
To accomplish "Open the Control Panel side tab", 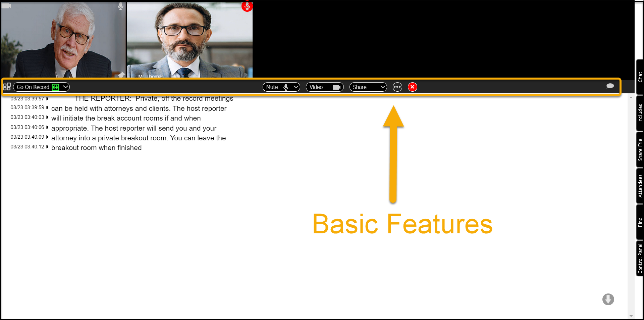I will [640, 258].
